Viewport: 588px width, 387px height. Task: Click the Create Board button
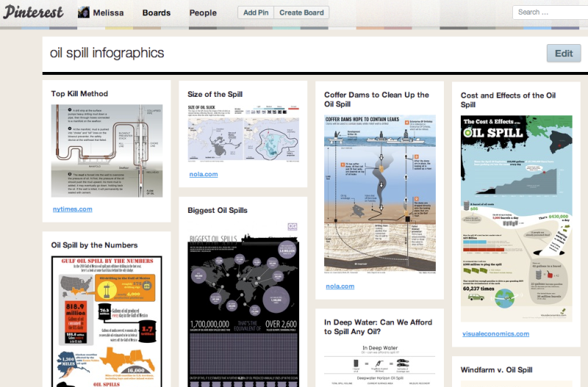point(304,12)
